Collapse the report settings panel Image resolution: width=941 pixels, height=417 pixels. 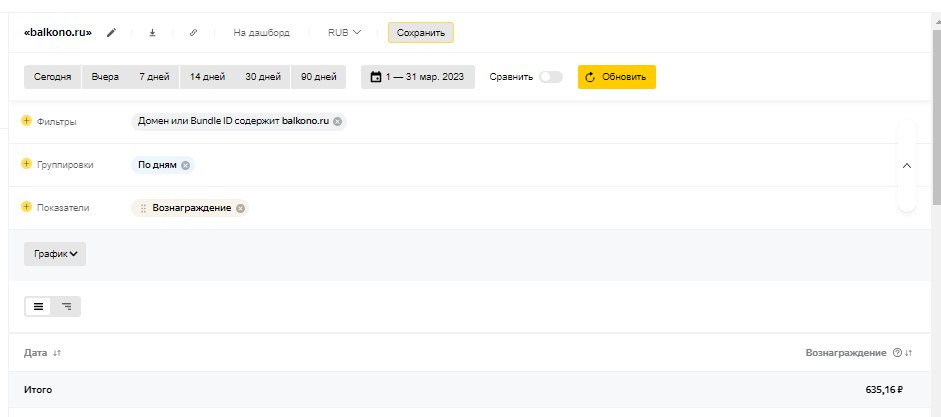click(x=906, y=165)
